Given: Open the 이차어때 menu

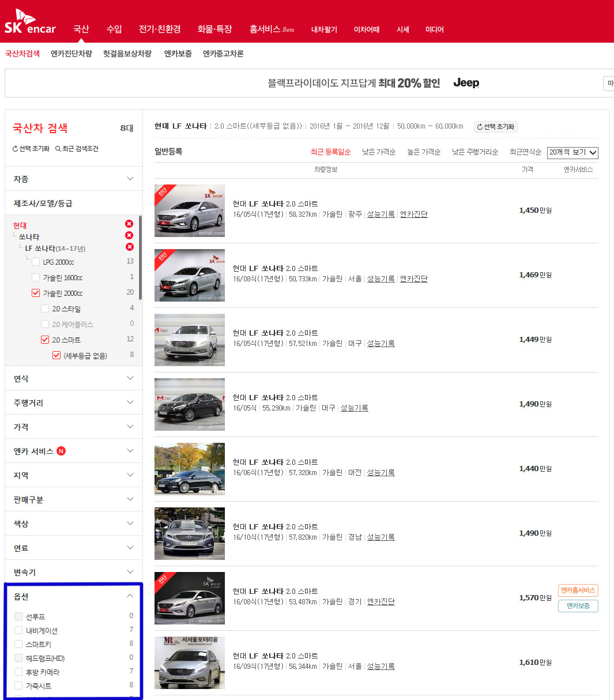Looking at the screenshot, I should [x=367, y=29].
